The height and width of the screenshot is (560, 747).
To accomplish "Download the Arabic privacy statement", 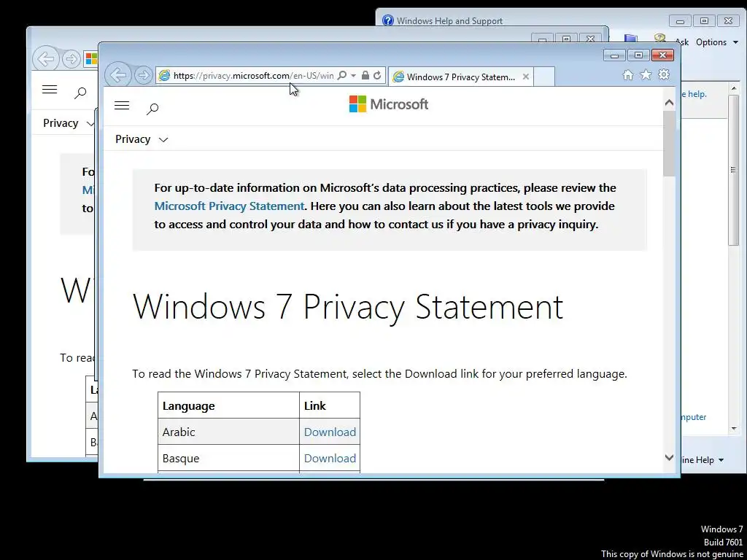I will (330, 432).
